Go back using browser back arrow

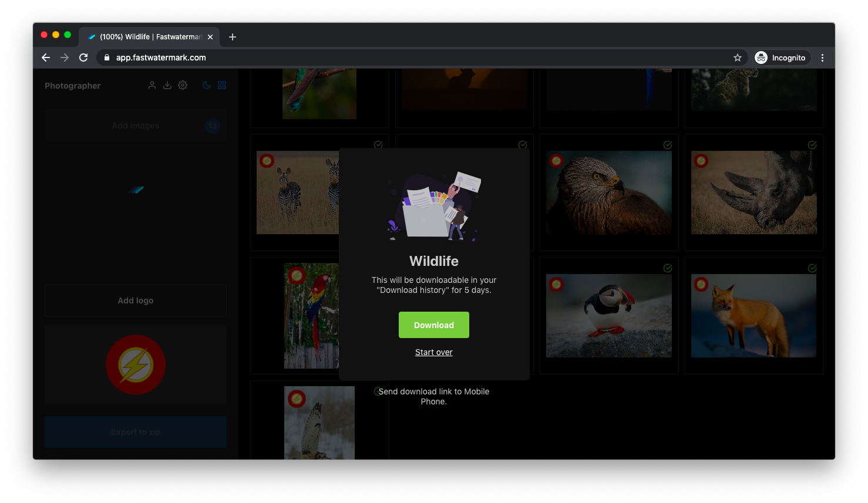pyautogui.click(x=46, y=58)
